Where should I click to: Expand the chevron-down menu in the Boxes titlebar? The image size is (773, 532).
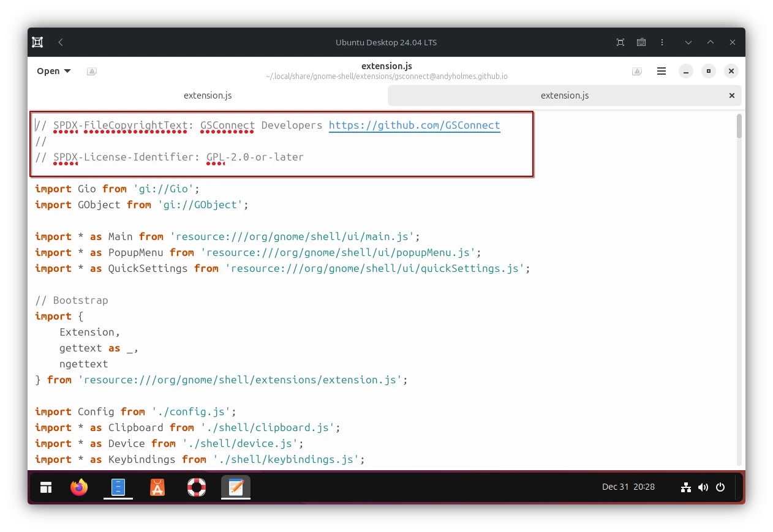(x=688, y=42)
